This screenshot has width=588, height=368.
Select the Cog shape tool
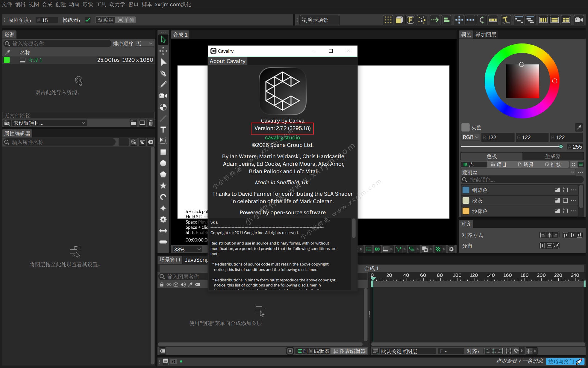(163, 219)
